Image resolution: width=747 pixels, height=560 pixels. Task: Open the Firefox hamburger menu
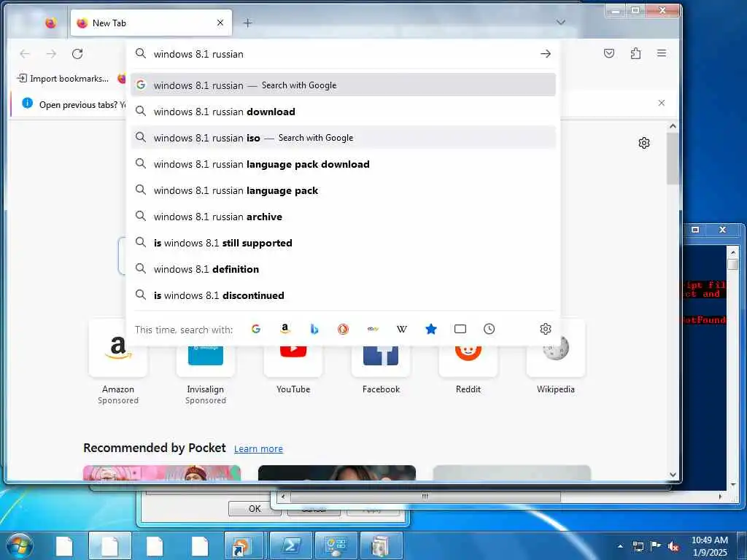click(662, 53)
